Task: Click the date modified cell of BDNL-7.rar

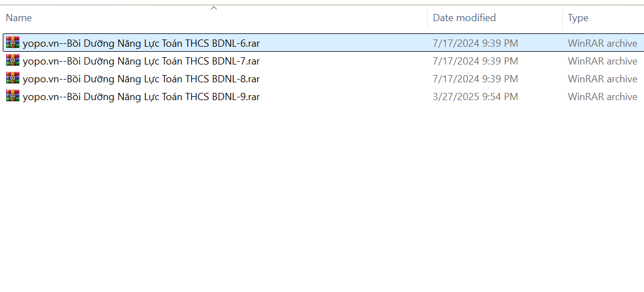Action: pos(475,61)
